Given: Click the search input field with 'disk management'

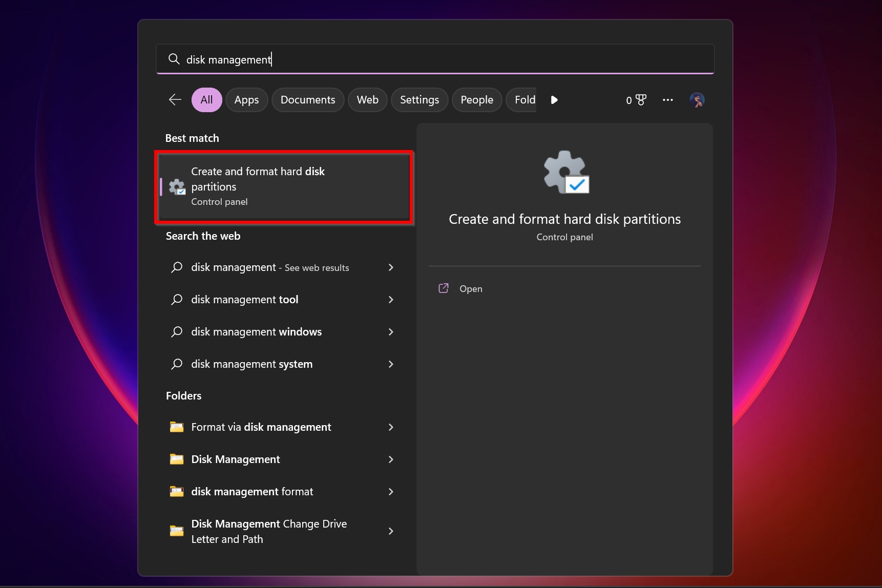Looking at the screenshot, I should (435, 59).
